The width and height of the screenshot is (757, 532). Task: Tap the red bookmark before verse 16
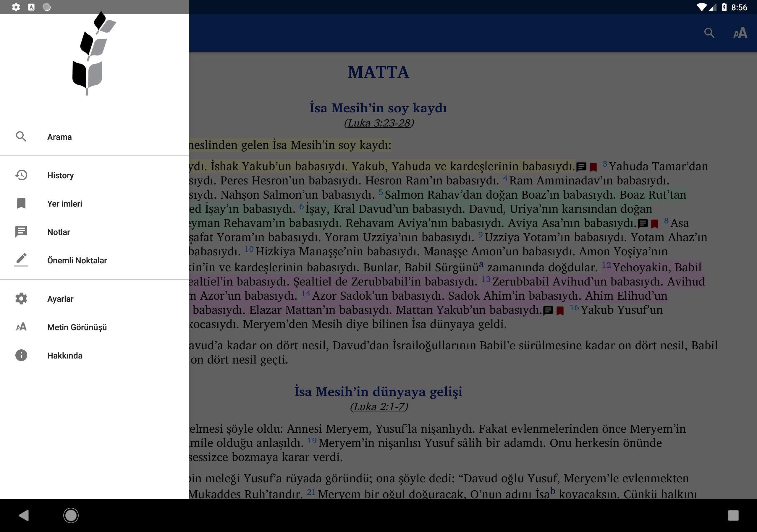[x=560, y=311]
